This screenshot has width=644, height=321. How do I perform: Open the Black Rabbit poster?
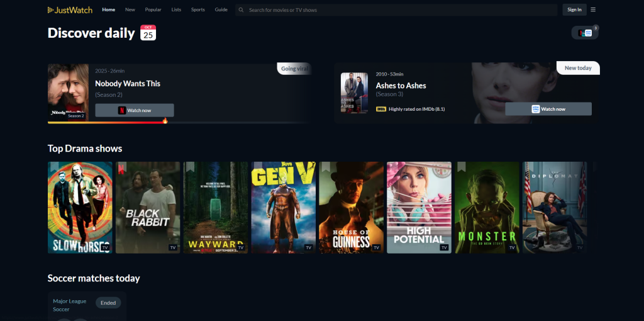148,208
